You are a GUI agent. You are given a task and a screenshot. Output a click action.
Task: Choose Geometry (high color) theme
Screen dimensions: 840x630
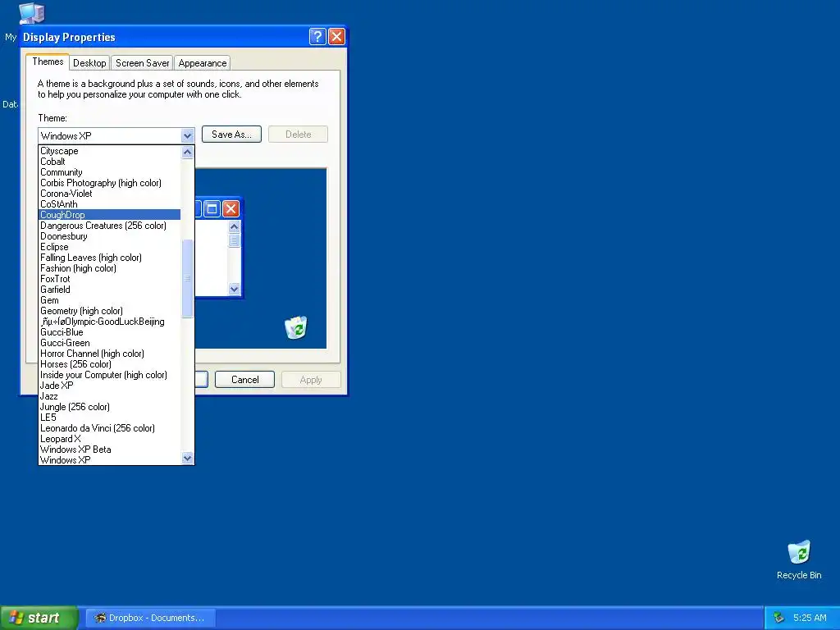(110, 311)
